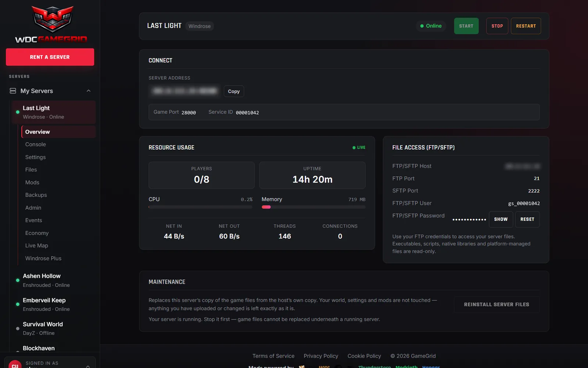
Task: Reset the FTP/SFTP password
Action: [527, 219]
